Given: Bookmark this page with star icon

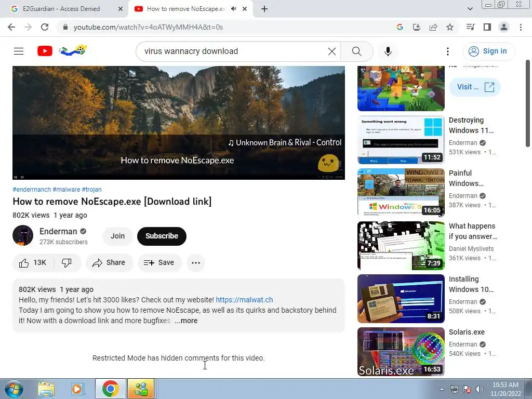Looking at the screenshot, I should pyautogui.click(x=450, y=27).
